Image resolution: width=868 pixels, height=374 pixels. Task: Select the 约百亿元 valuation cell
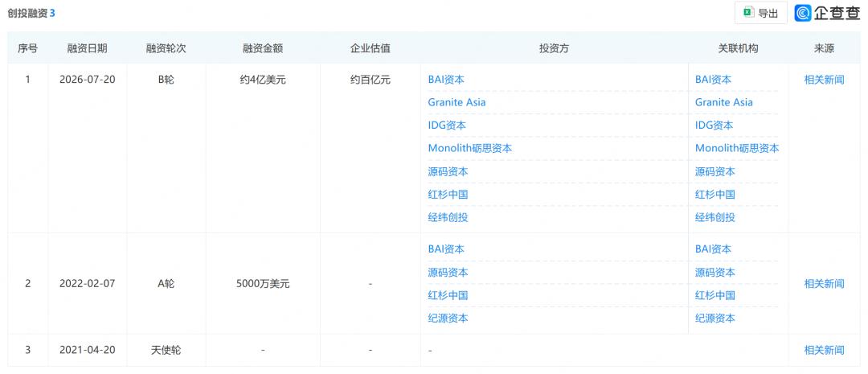pos(371,80)
